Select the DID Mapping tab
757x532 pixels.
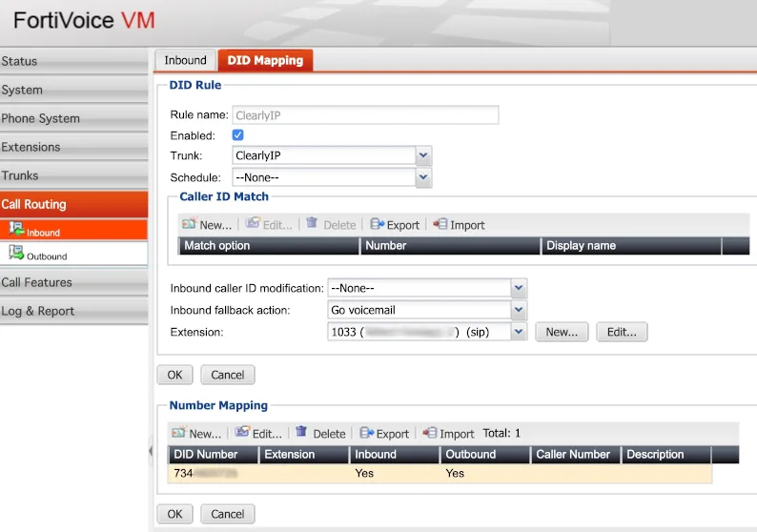(x=265, y=60)
